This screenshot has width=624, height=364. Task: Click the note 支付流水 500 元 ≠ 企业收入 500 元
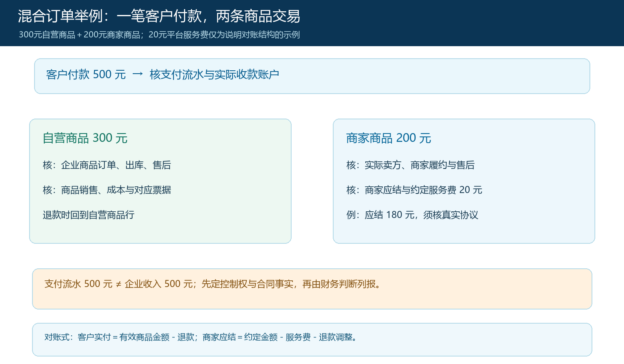click(x=119, y=284)
